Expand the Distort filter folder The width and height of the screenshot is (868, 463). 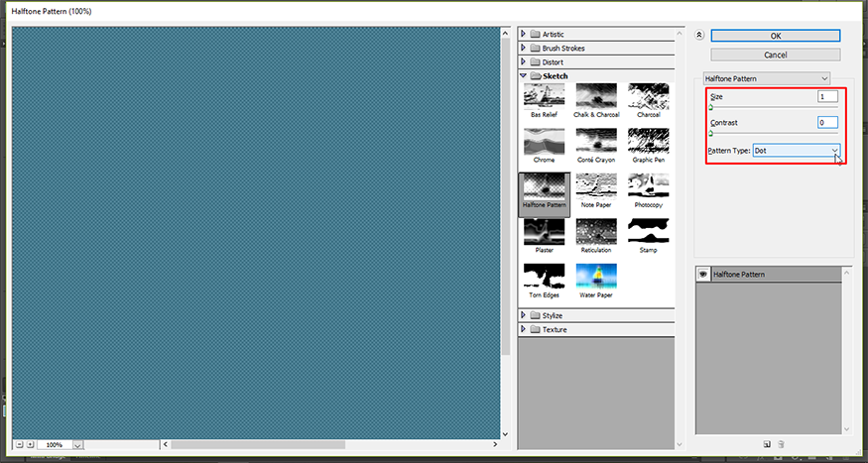[523, 61]
